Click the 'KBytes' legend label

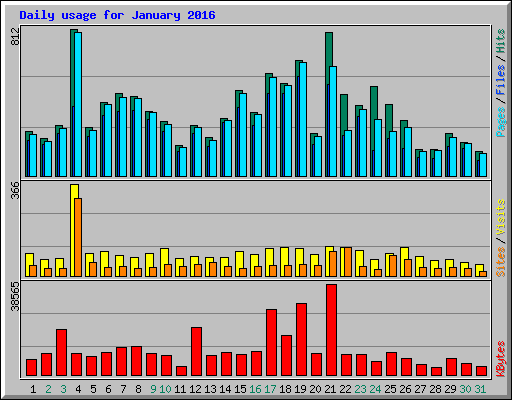501,359
